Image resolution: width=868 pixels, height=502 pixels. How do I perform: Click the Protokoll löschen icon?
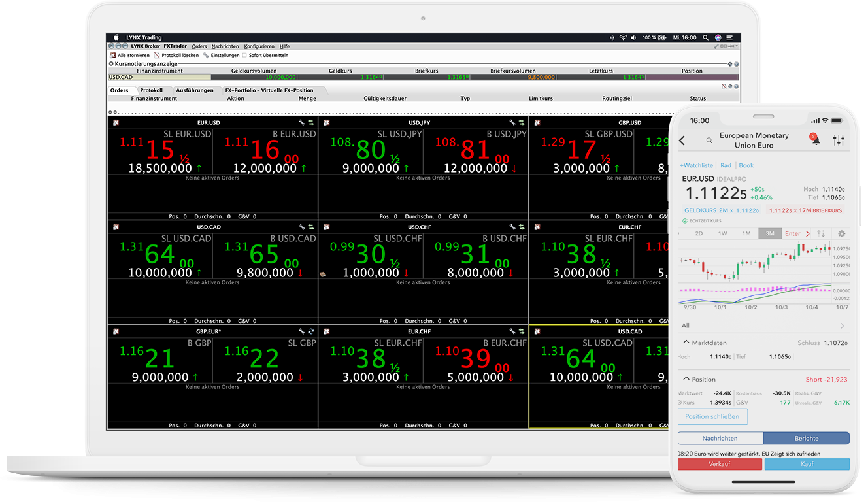(x=156, y=55)
